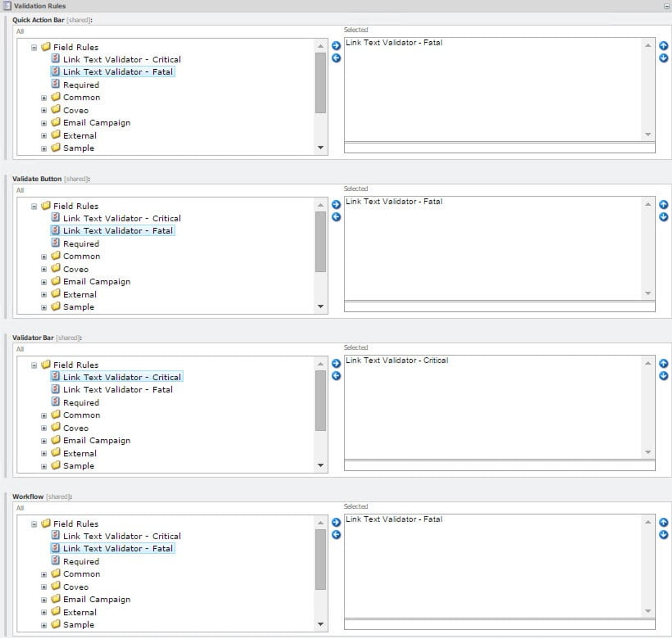The image size is (672, 638).
Task: Expand Common folder in Quick Action Bar
Action: click(44, 98)
